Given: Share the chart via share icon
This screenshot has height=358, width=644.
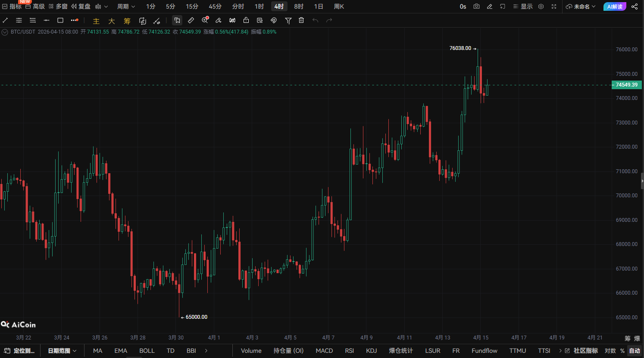Looking at the screenshot, I should click(x=635, y=6).
